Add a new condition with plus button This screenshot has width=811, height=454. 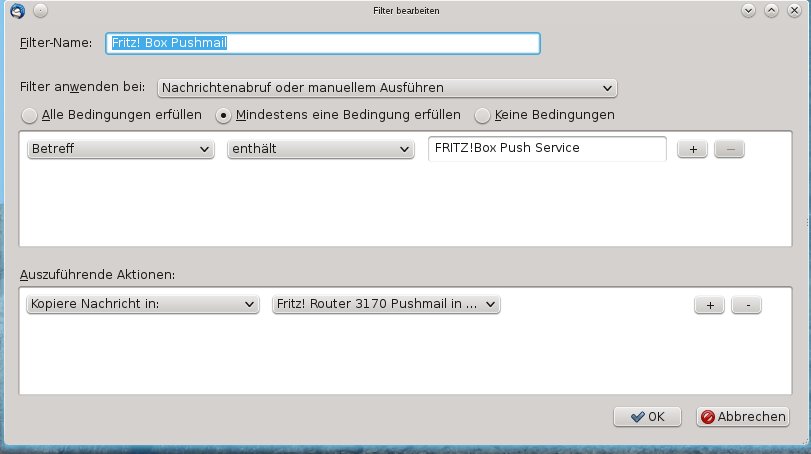(693, 149)
